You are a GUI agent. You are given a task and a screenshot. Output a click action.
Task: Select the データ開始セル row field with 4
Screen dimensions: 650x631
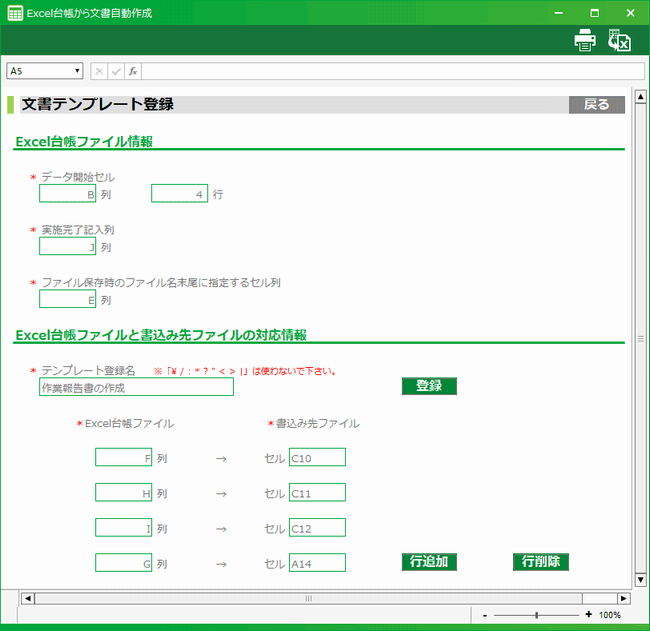[x=179, y=194]
